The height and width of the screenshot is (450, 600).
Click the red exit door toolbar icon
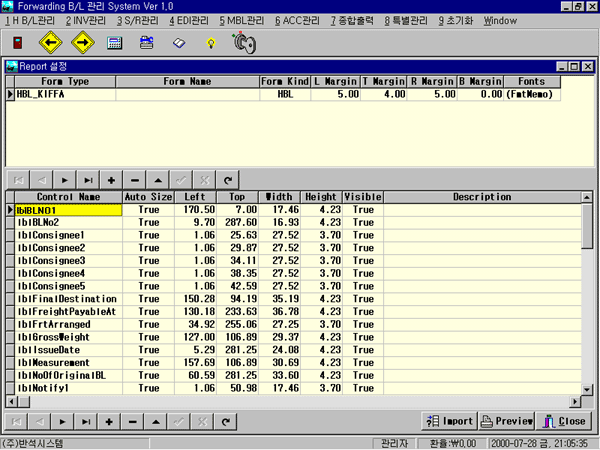(18, 42)
